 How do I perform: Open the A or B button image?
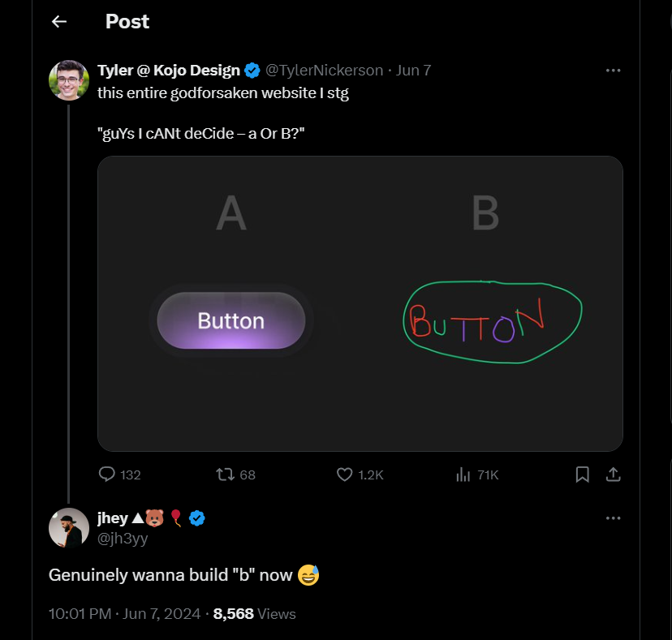point(360,303)
